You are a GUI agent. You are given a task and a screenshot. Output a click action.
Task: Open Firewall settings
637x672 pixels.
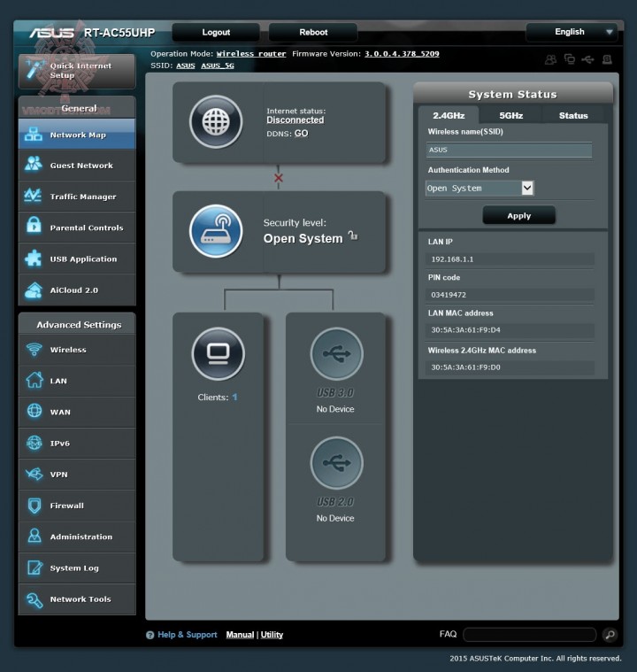click(77, 506)
